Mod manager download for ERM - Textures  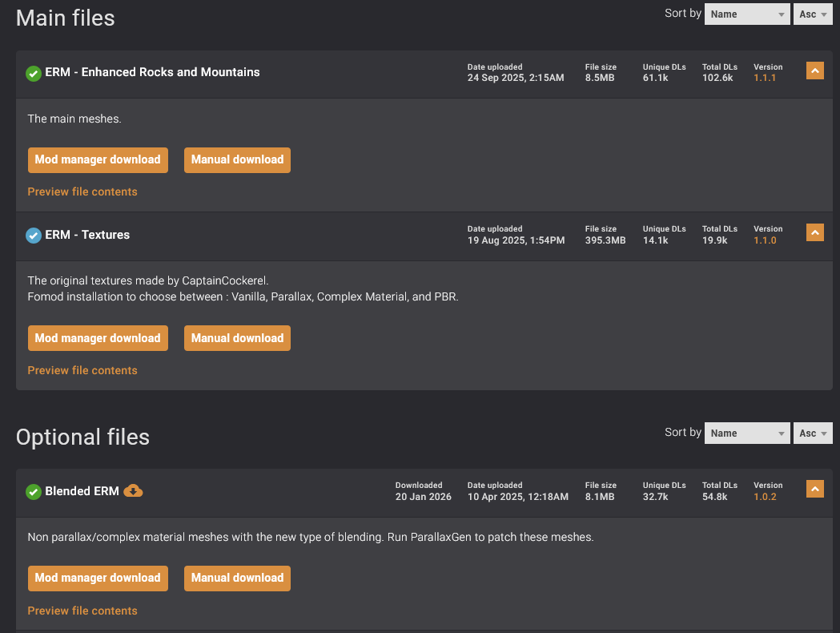point(98,338)
